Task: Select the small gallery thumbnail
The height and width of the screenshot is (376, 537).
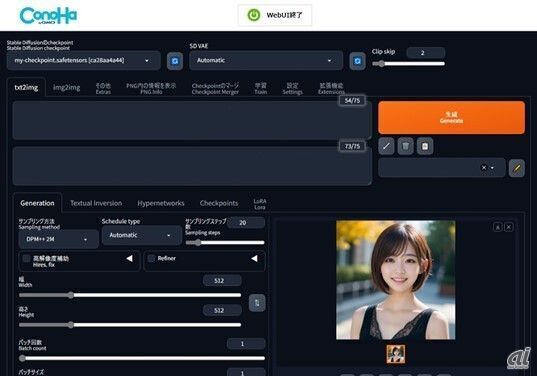Action: pyautogui.click(x=396, y=354)
